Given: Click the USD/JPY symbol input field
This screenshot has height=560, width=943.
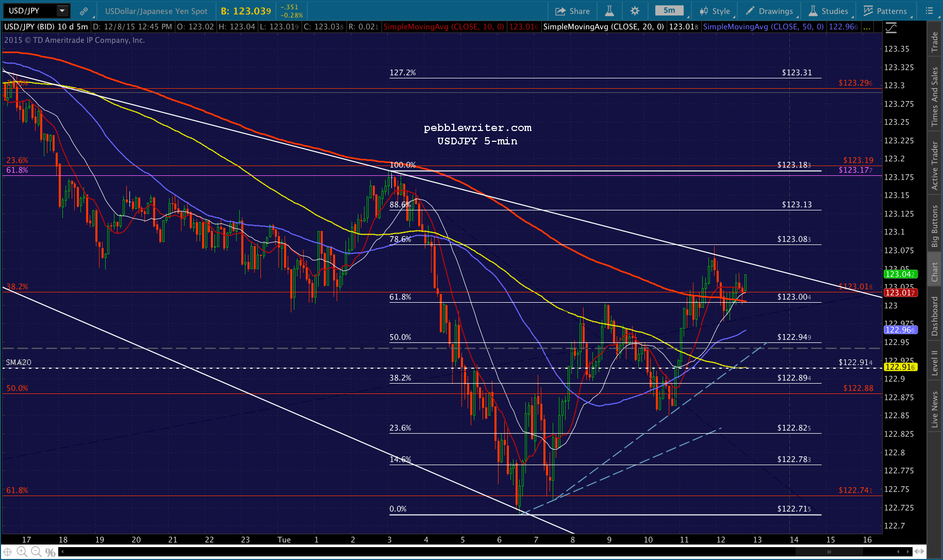Looking at the screenshot, I should pos(30,10).
